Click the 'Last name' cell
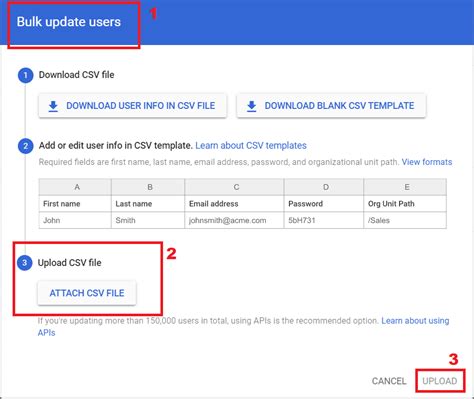 [148, 204]
